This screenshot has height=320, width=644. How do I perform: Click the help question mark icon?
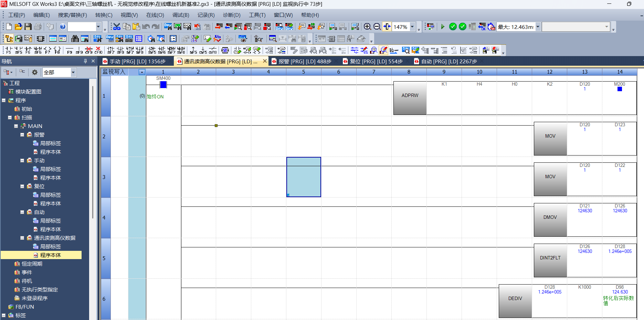pyautogui.click(x=63, y=27)
